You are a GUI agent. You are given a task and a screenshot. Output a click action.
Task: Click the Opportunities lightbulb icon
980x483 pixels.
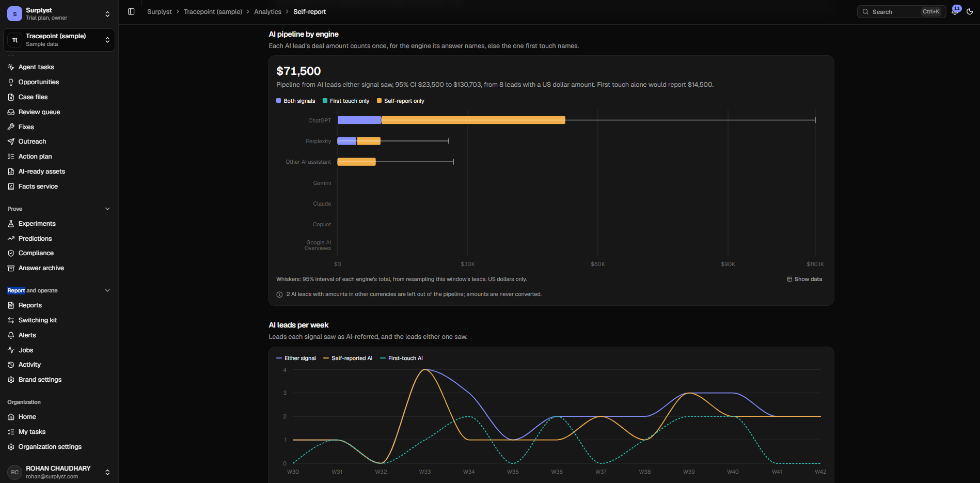(x=11, y=82)
